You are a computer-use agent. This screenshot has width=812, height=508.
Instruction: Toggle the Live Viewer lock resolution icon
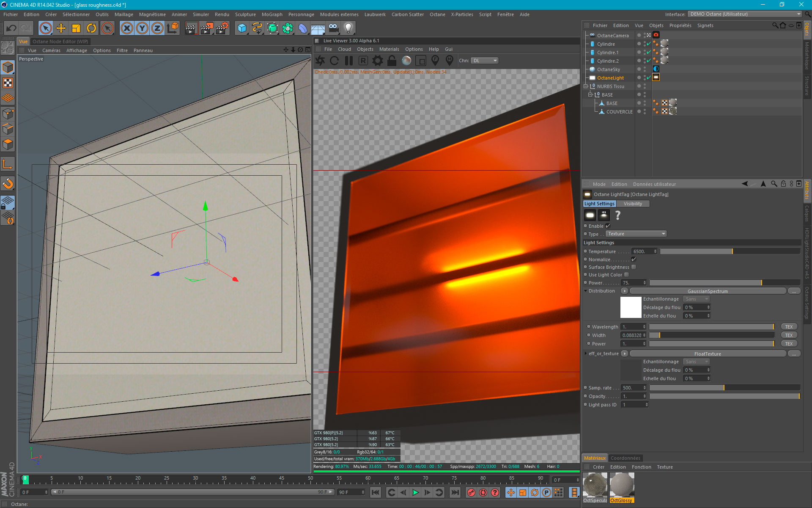coord(392,61)
